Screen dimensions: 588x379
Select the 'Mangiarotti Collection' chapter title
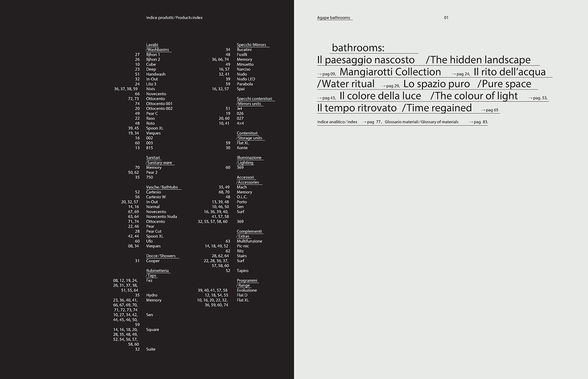pyautogui.click(x=390, y=72)
